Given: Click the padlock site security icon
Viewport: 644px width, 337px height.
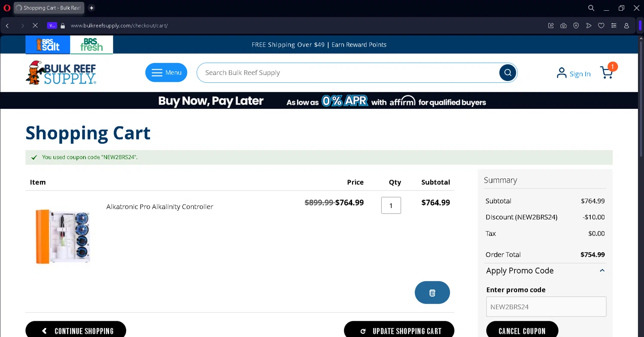Looking at the screenshot, I should (63, 26).
